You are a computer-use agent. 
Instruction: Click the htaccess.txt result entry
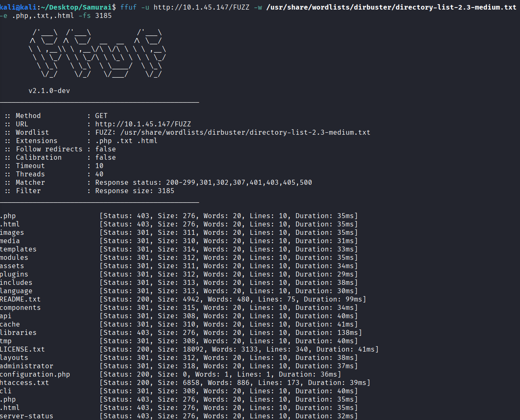[24, 382]
